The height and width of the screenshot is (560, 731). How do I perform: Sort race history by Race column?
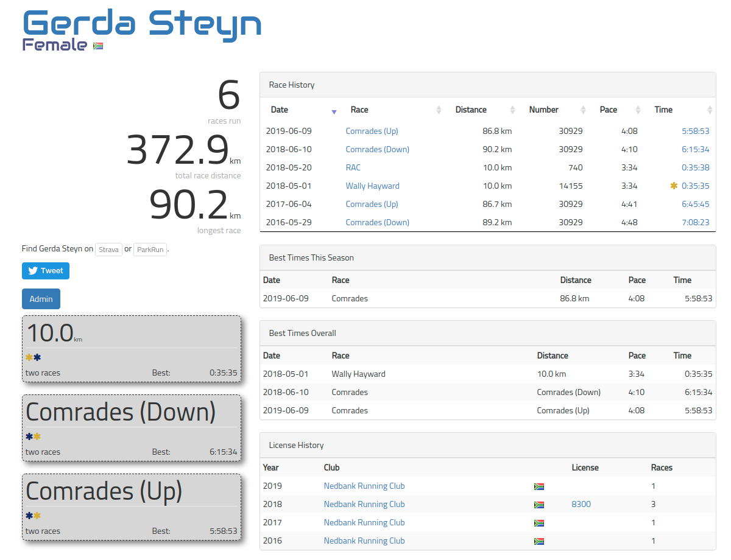[359, 110]
